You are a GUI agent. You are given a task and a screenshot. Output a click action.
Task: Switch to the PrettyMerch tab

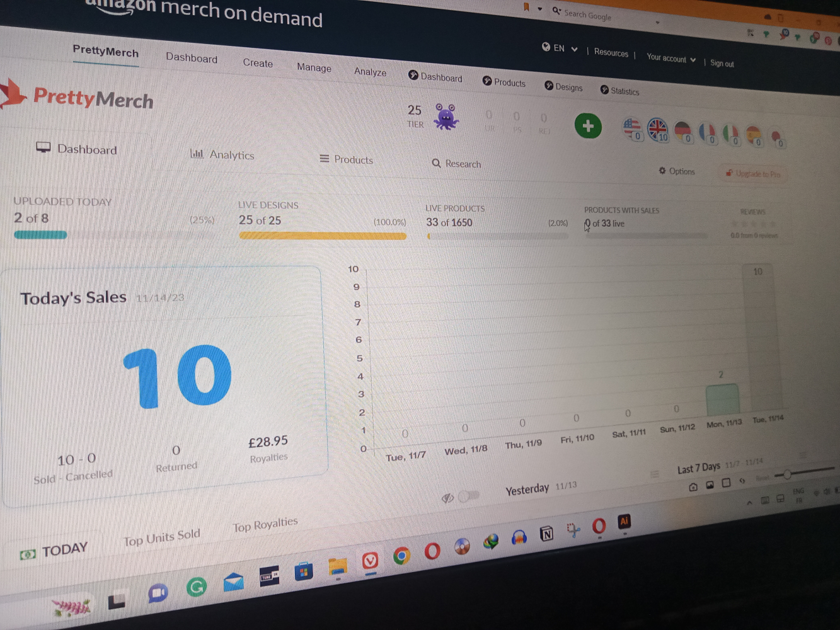105,51
